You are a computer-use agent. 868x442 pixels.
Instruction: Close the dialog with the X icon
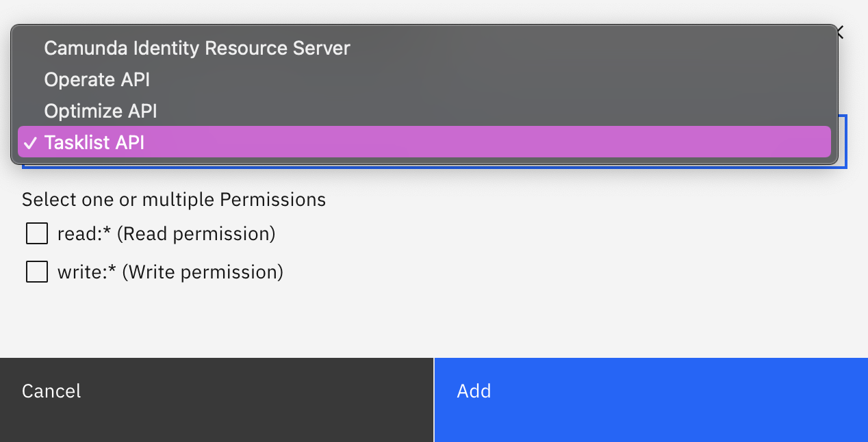point(839,32)
